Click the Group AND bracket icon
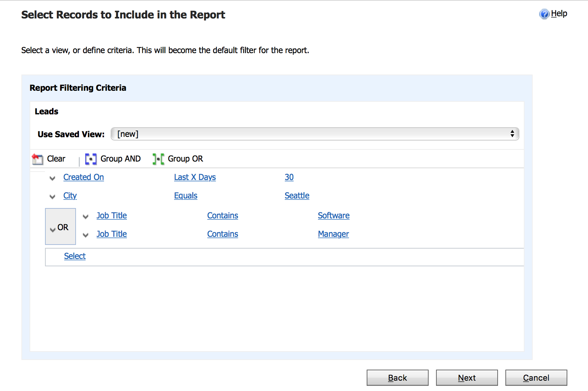The width and height of the screenshot is (588, 391). (x=91, y=159)
